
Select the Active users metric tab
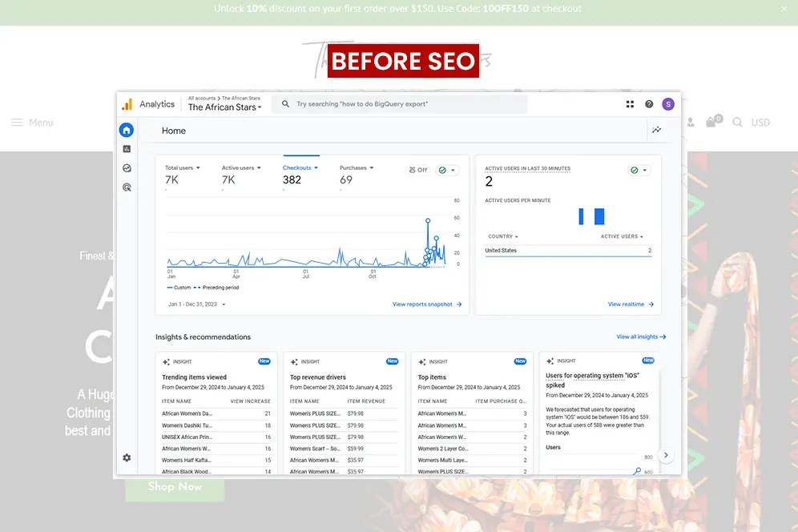[x=241, y=168]
